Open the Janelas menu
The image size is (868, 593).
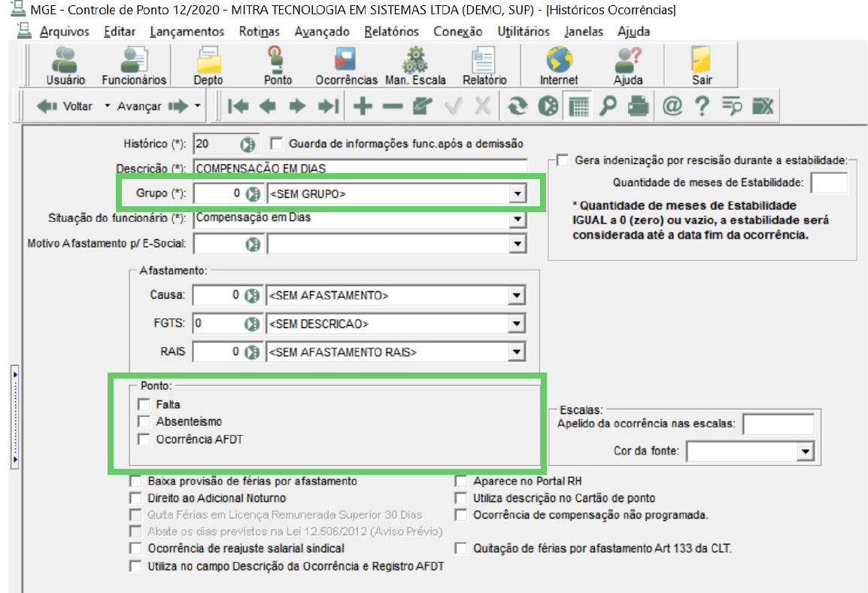point(584,32)
